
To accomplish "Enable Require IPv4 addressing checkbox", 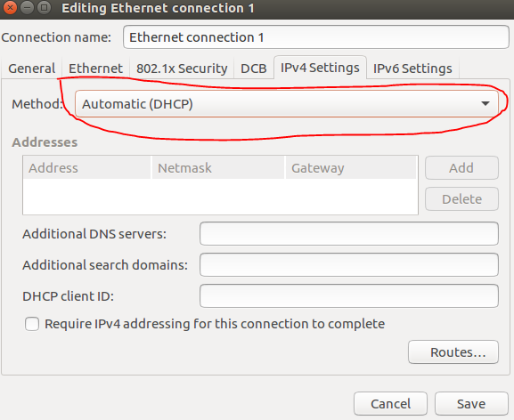I will [x=32, y=324].
